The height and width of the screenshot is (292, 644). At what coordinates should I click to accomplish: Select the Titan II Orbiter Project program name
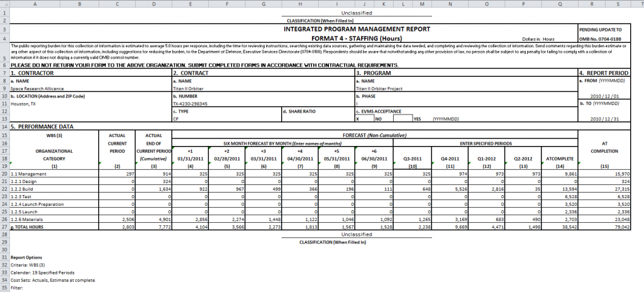(382, 89)
